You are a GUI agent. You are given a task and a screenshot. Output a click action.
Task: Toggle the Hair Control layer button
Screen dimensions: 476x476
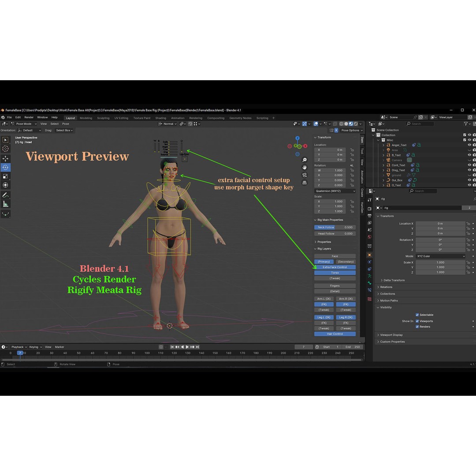[335, 334]
